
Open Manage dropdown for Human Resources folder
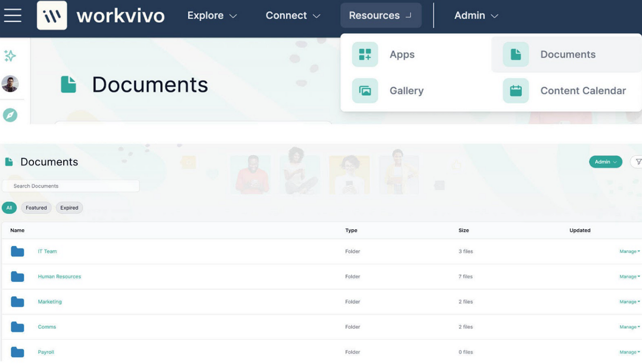(x=629, y=277)
